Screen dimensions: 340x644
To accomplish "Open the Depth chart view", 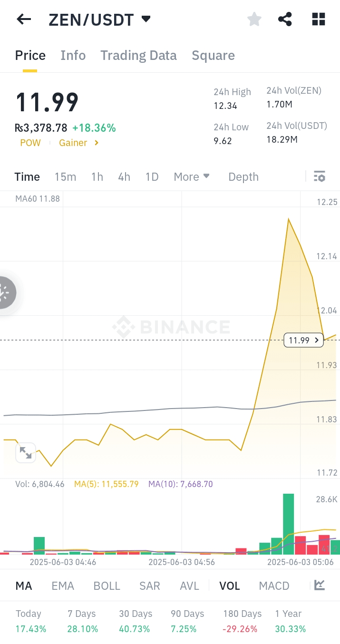I will point(243,177).
